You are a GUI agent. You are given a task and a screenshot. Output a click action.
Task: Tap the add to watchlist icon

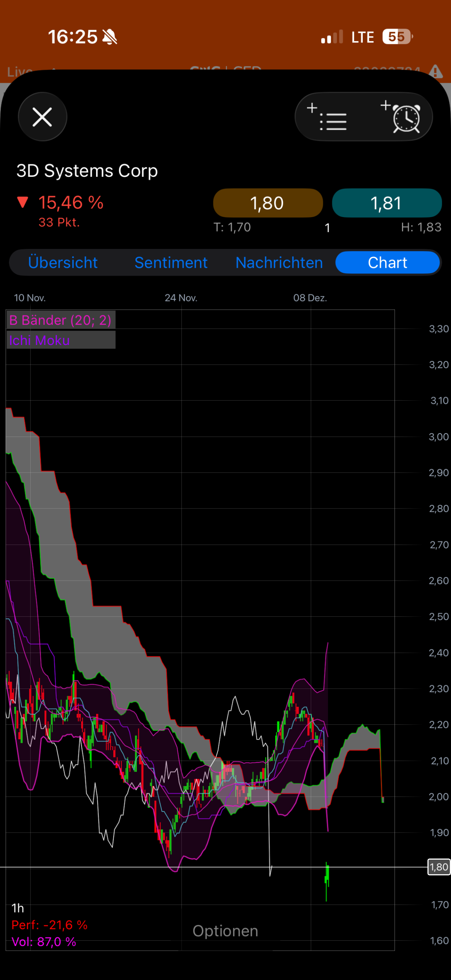tap(328, 117)
